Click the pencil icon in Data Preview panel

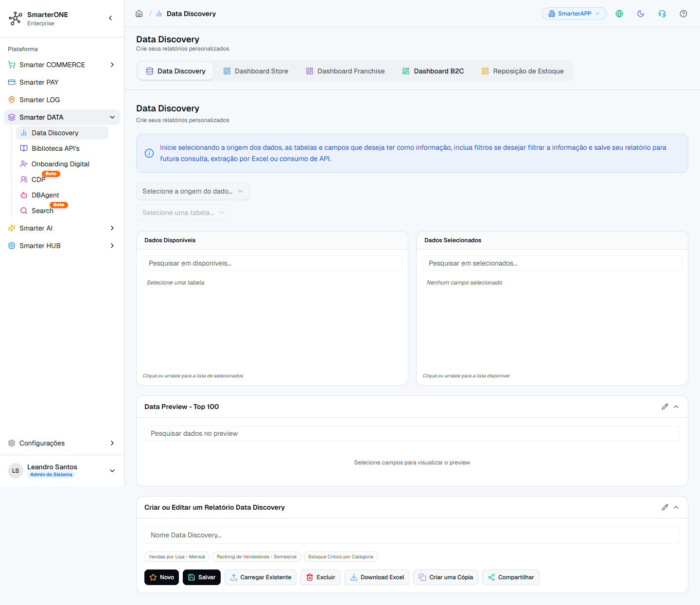[665, 407]
